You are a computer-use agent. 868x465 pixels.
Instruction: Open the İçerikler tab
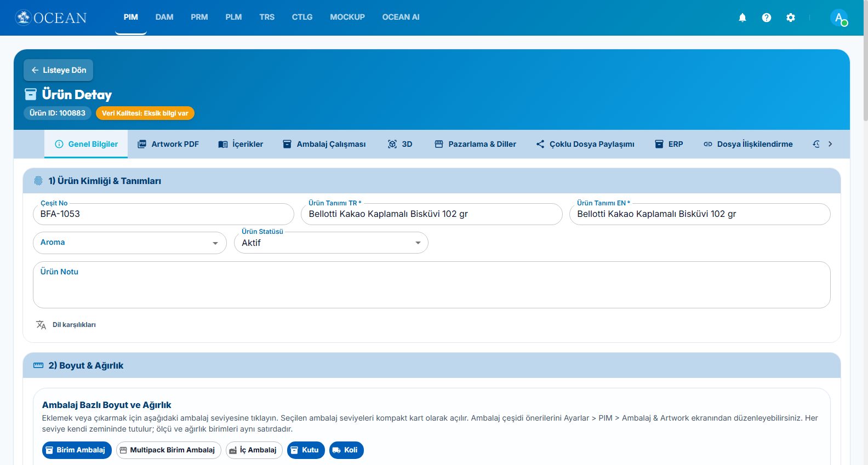pyautogui.click(x=241, y=144)
